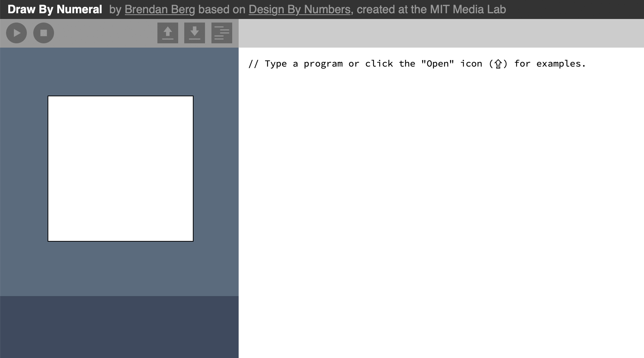Click the Draw By Numeral title
The image size is (644, 358).
point(55,9)
